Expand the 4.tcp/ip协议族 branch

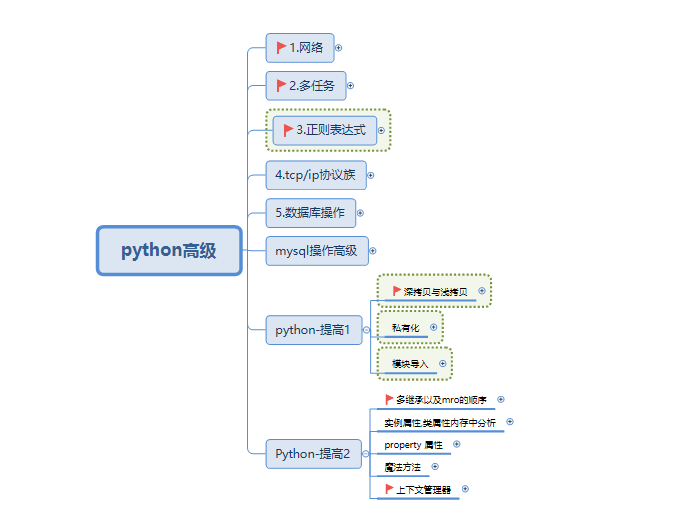click(x=371, y=175)
